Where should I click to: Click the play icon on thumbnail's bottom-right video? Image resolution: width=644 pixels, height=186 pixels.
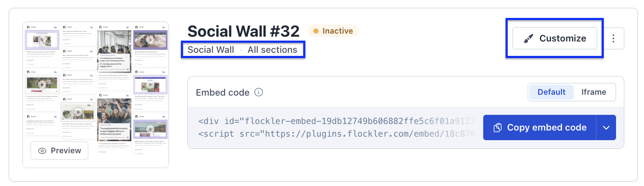tap(151, 129)
